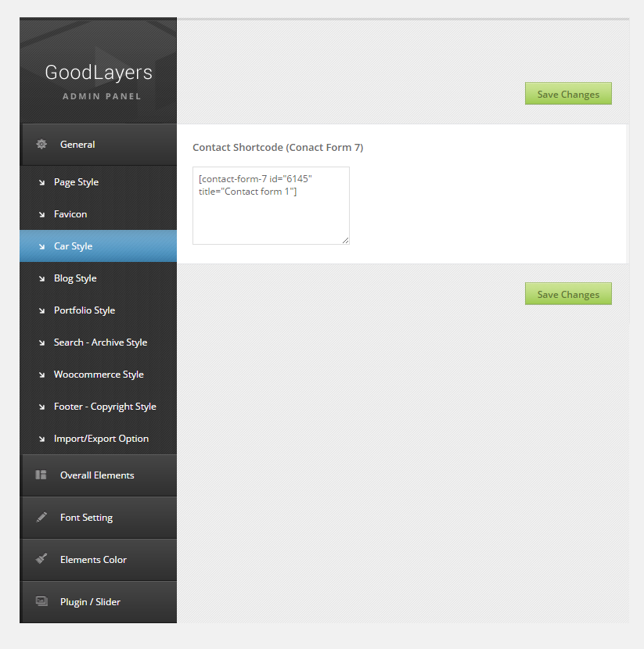644x649 pixels.
Task: Expand the Plugin / Slider section
Action: pyautogui.click(x=98, y=602)
